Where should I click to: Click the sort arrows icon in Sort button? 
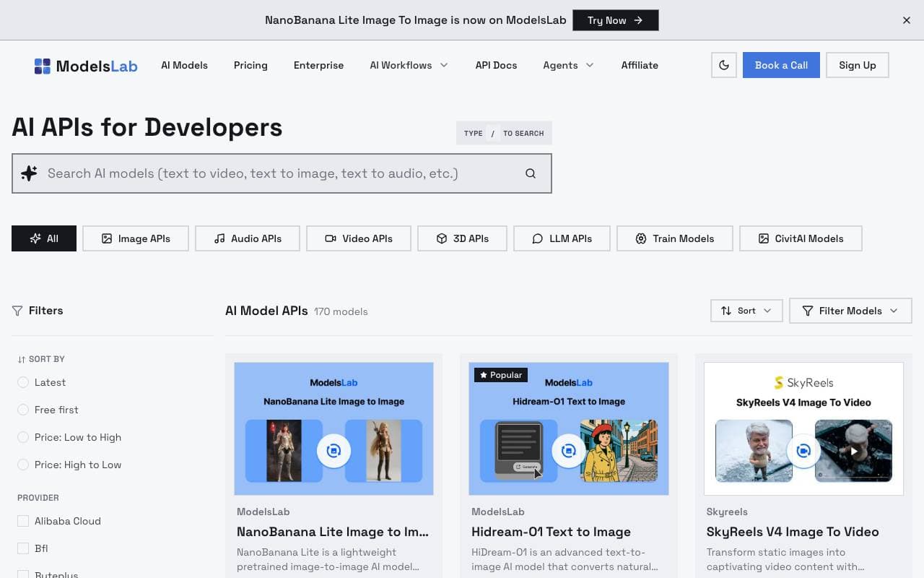[726, 311]
